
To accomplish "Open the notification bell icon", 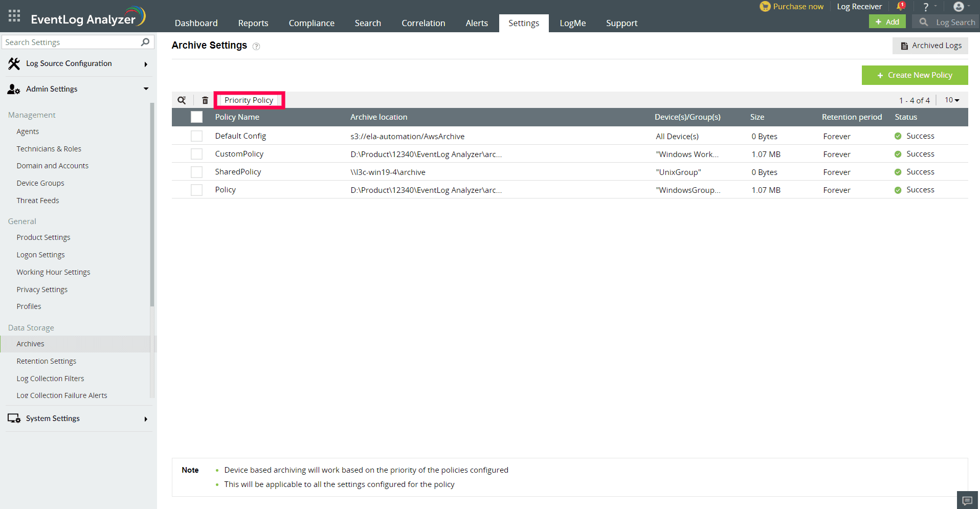I will coord(901,7).
